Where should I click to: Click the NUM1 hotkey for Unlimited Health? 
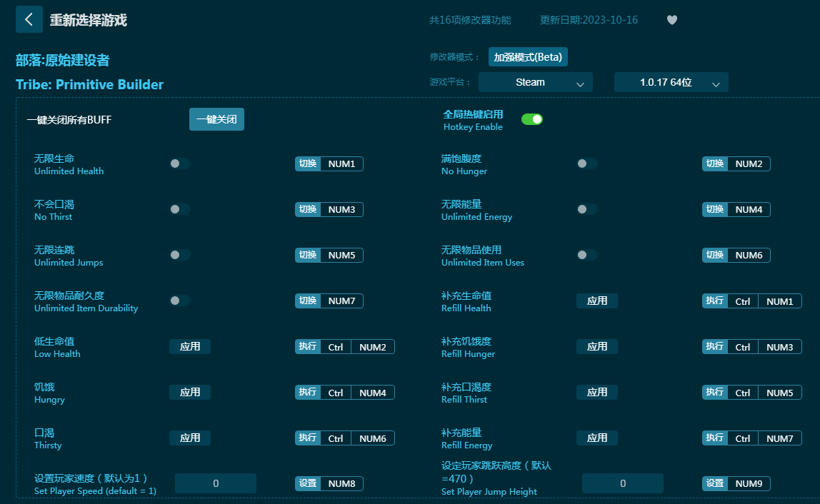tap(341, 163)
